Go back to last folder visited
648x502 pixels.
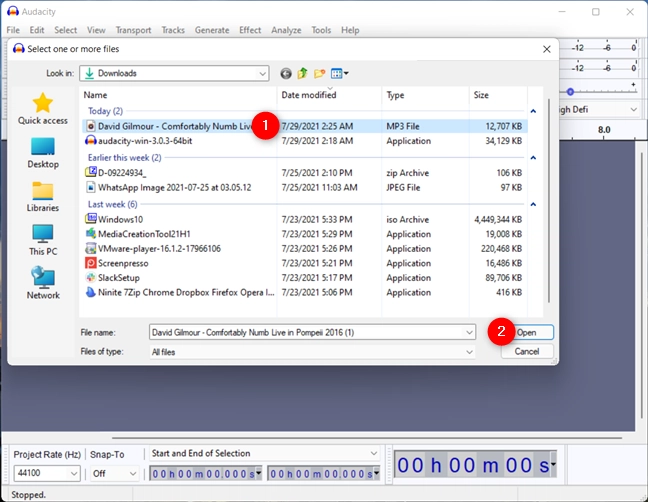pos(286,74)
